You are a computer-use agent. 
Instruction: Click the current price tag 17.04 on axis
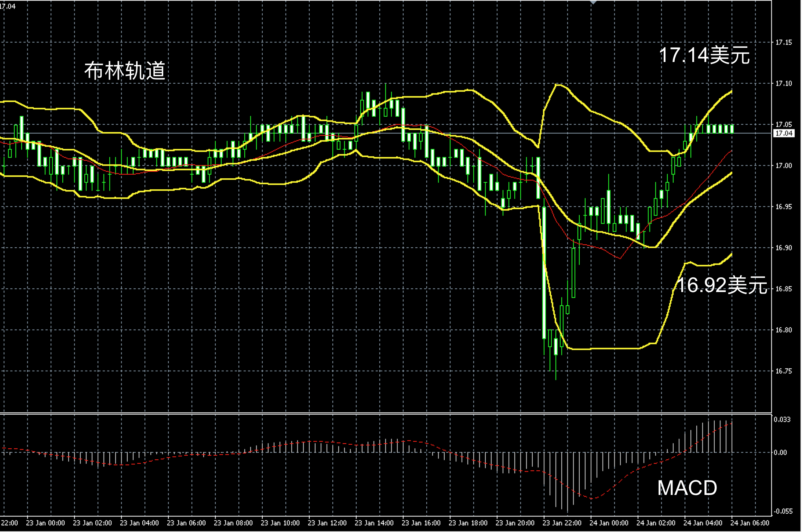784,134
